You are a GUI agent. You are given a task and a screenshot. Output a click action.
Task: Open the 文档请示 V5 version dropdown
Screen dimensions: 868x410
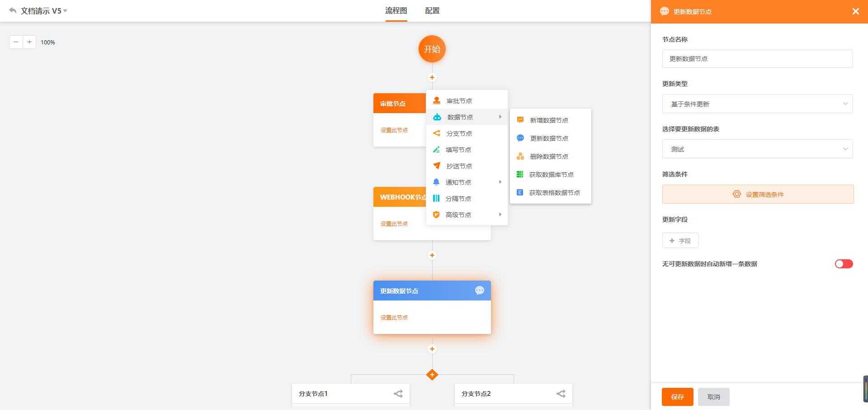tap(65, 11)
